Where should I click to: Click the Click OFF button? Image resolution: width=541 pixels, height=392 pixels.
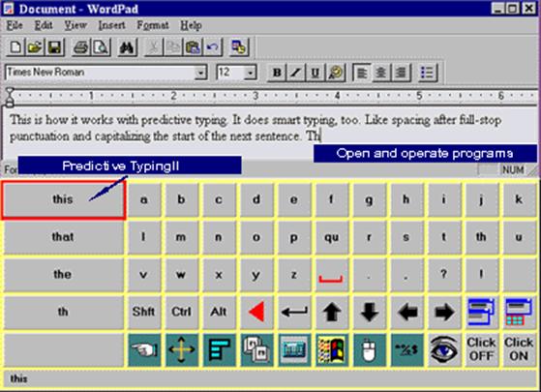point(482,349)
